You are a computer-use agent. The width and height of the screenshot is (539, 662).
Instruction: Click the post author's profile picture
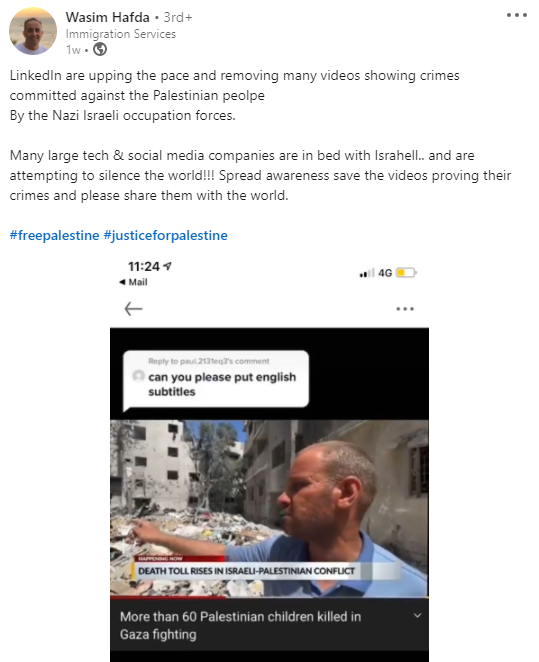click(33, 31)
